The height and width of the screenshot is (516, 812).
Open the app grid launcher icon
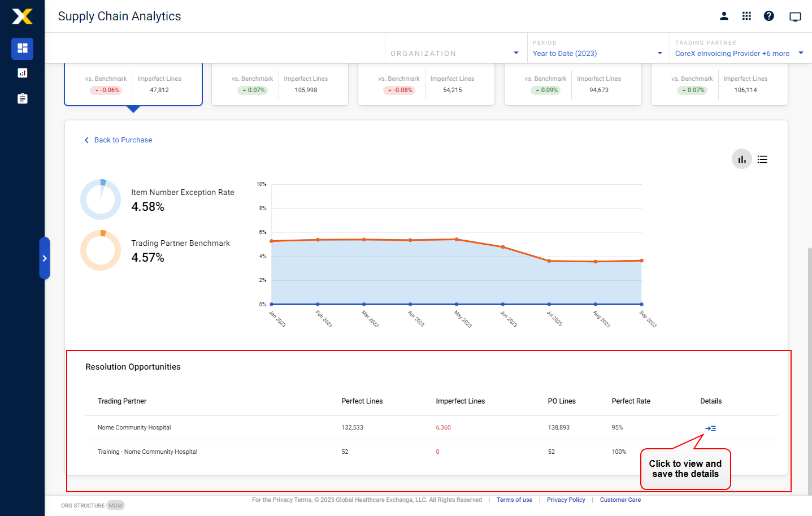pos(746,16)
